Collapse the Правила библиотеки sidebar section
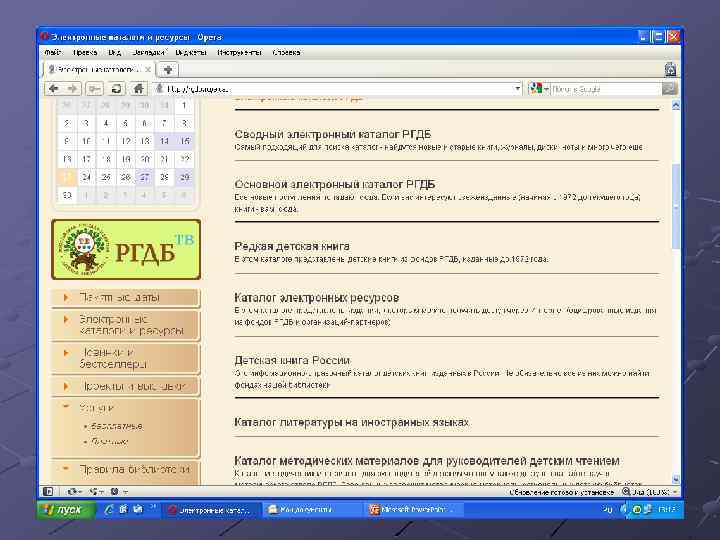Viewport: 720px width, 540px height. [66, 469]
